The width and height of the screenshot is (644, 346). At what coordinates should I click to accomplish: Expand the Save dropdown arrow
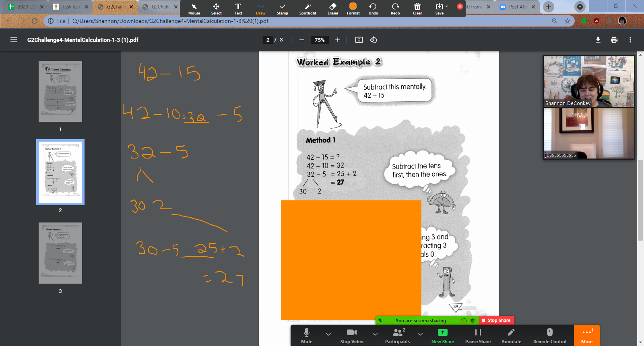pos(447,6)
